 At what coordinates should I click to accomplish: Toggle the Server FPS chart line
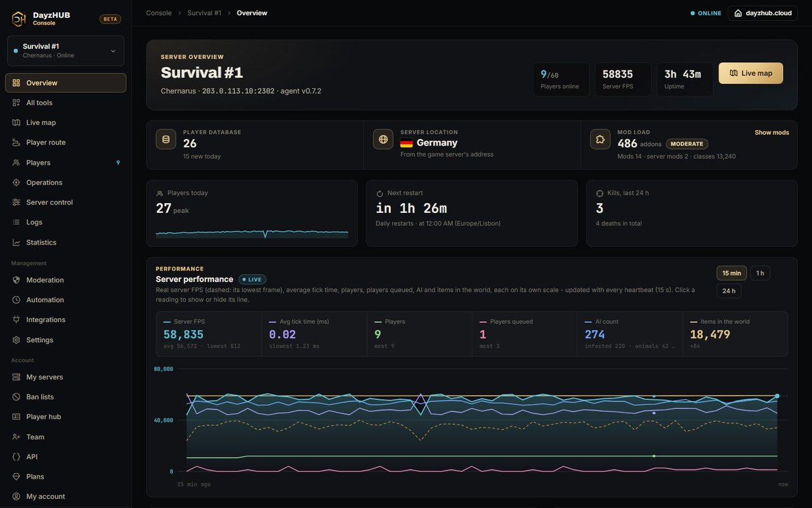pos(209,334)
